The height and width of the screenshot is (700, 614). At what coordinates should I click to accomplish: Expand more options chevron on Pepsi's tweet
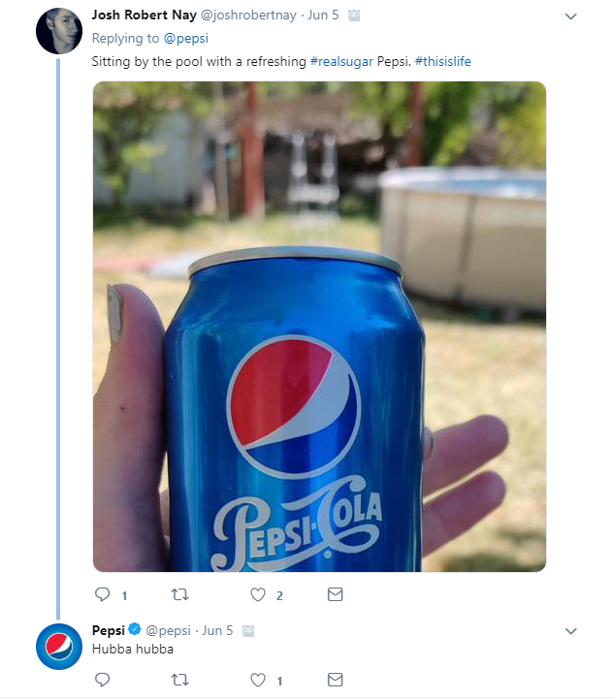[x=570, y=631]
